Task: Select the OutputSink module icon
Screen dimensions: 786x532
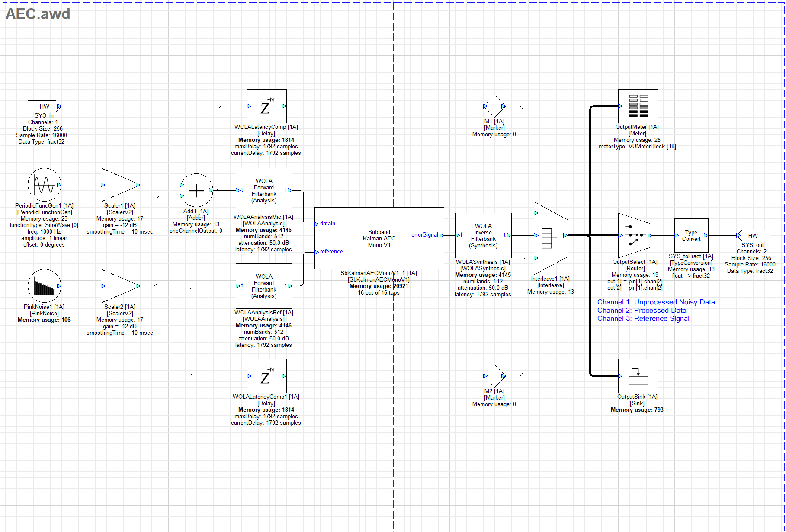Action: 638,376
